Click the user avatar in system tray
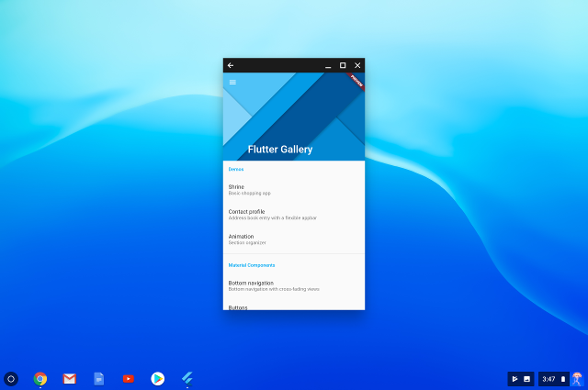The width and height of the screenshot is (588, 390). click(x=577, y=379)
